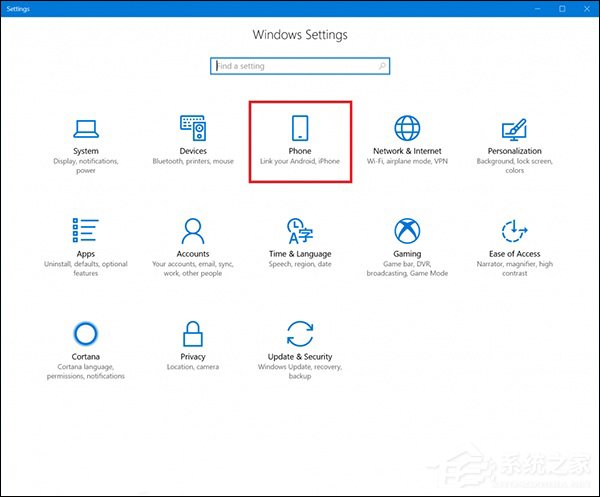This screenshot has height=497, width=600.
Task: Open the Cortana circle icon
Action: (x=86, y=334)
